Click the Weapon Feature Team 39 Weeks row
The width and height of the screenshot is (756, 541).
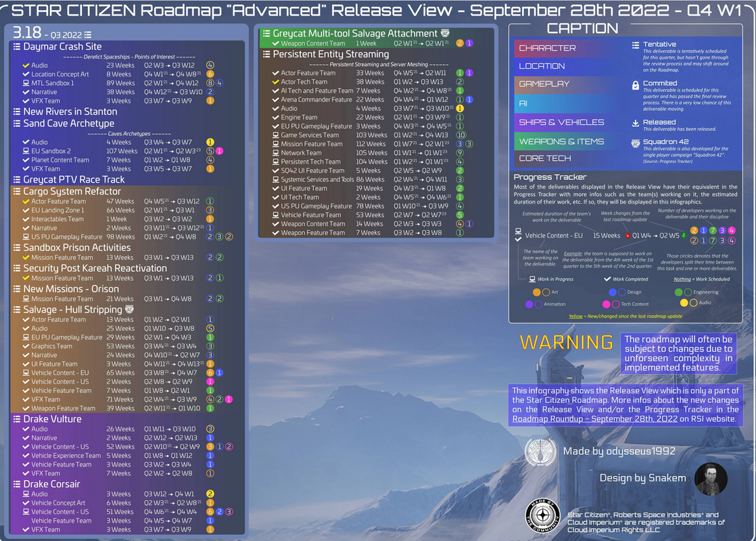pyautogui.click(x=118, y=408)
